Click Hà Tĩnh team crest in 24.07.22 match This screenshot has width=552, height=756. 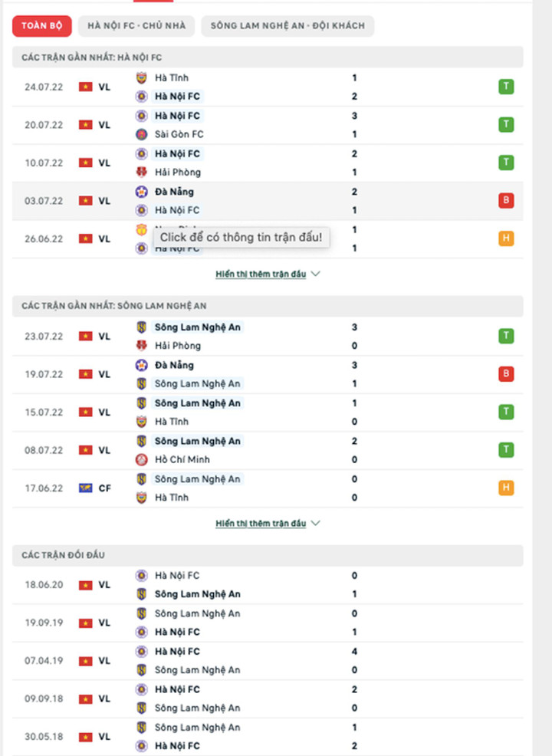coord(141,77)
